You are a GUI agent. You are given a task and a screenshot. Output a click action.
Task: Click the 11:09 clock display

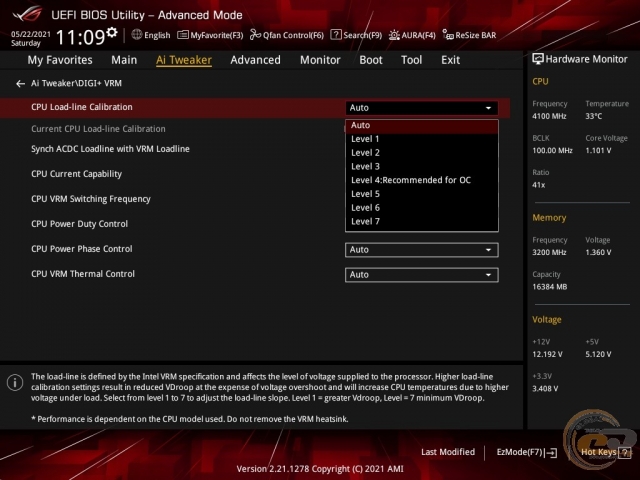[80, 38]
